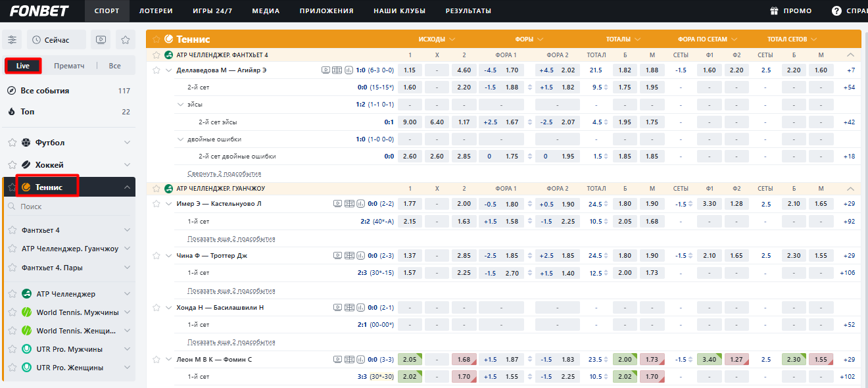The width and height of the screenshot is (868, 388).
Task: Open the Результаты menu item
Action: [468, 11]
